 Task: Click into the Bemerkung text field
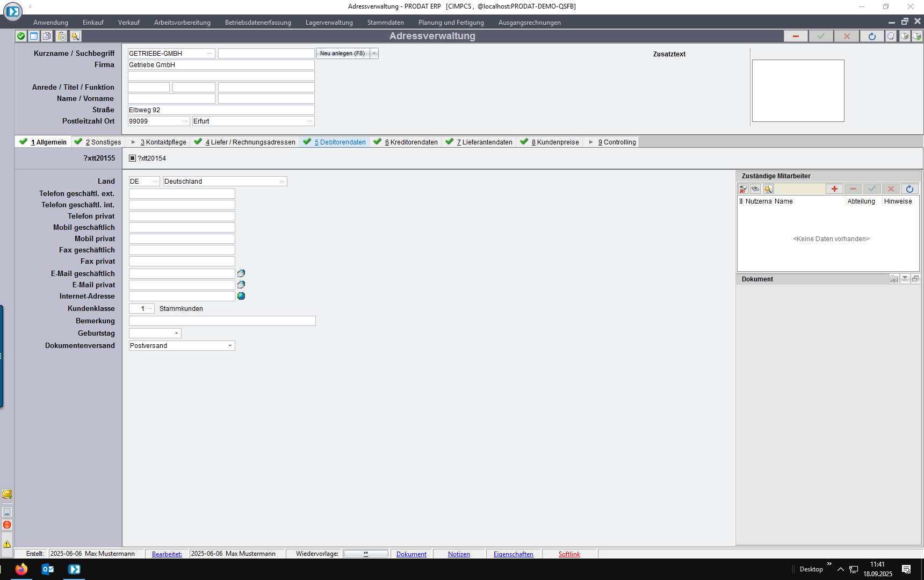tap(222, 321)
